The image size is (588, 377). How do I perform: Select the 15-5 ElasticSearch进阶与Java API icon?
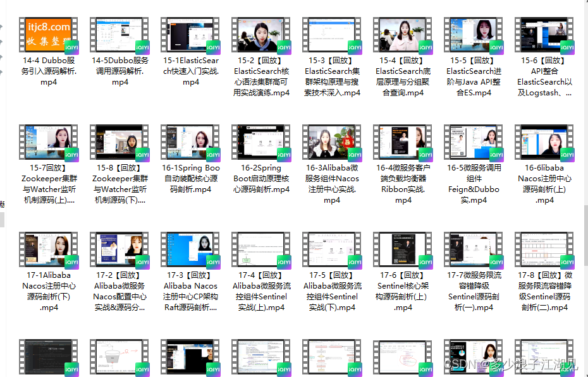(474, 35)
